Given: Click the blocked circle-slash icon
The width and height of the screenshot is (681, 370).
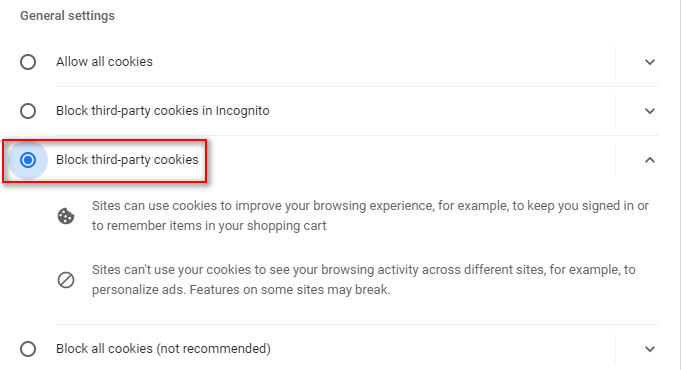Looking at the screenshot, I should [x=66, y=280].
